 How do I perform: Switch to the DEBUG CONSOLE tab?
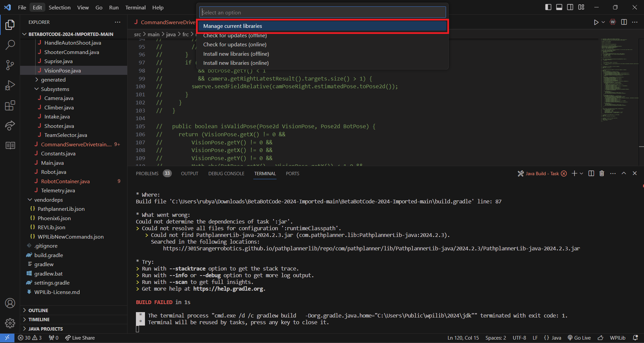[226, 174]
